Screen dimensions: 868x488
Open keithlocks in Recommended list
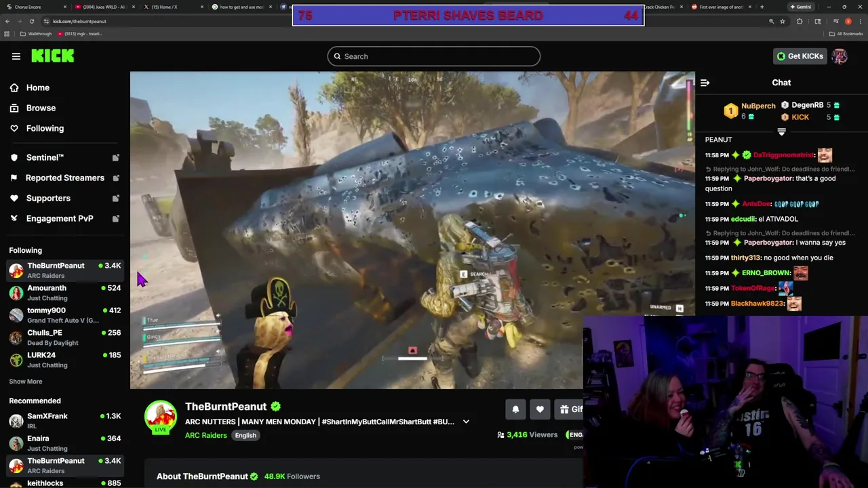tap(64, 483)
